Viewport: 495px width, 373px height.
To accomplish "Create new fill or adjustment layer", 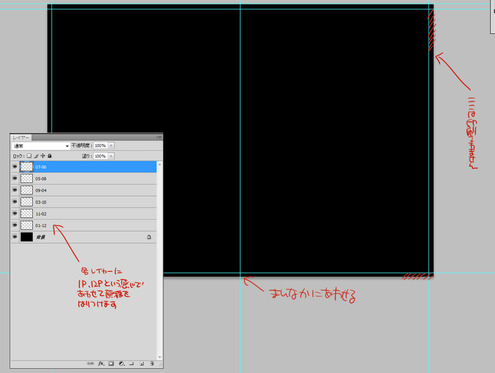I will [122, 363].
